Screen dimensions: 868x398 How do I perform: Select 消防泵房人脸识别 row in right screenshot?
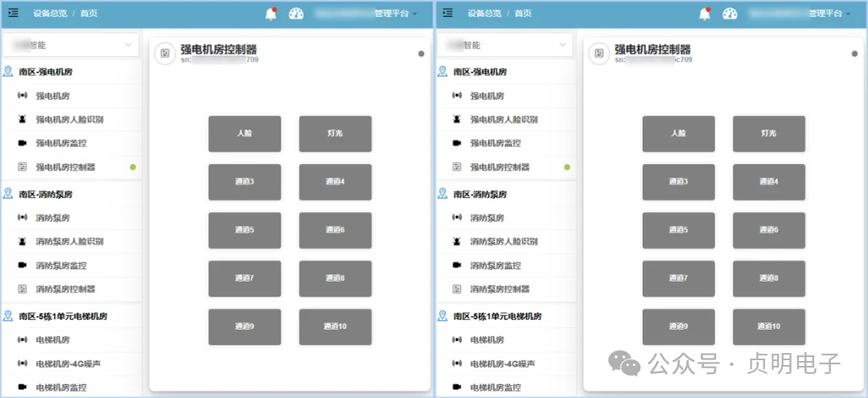coord(506,241)
